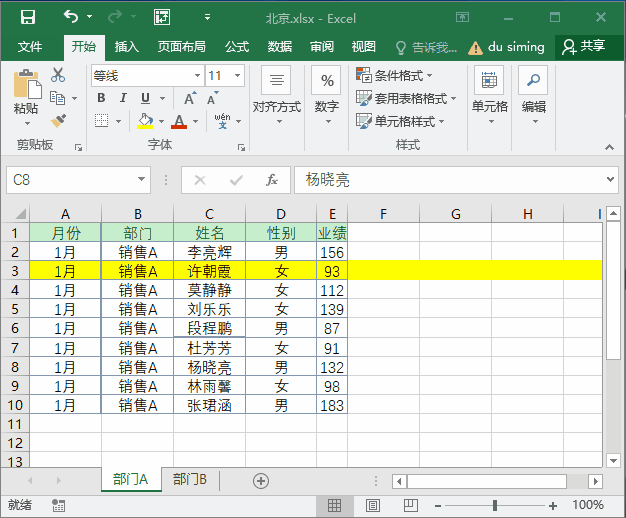
Task: Switch to the 公式 Formulas tab
Action: (x=237, y=47)
